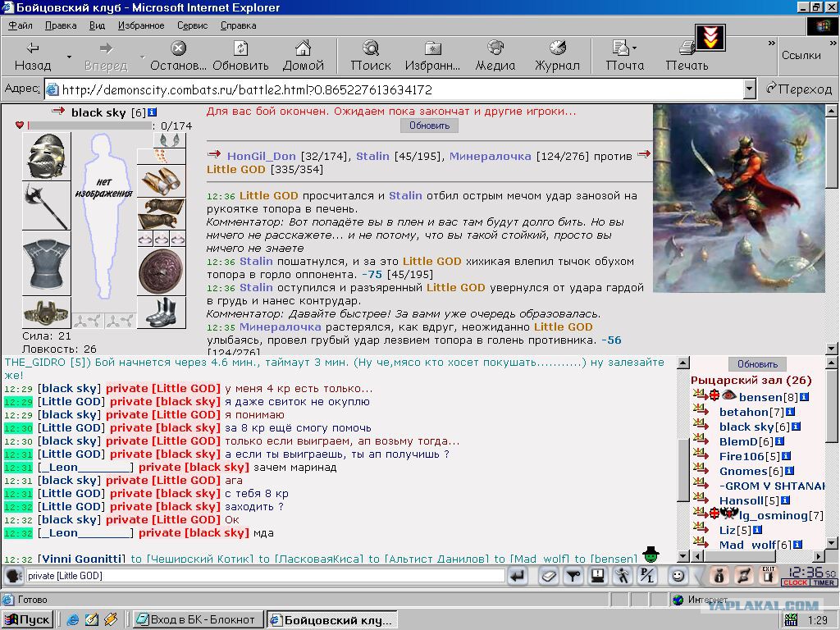
Task: Click the chat message input field
Action: 265,576
